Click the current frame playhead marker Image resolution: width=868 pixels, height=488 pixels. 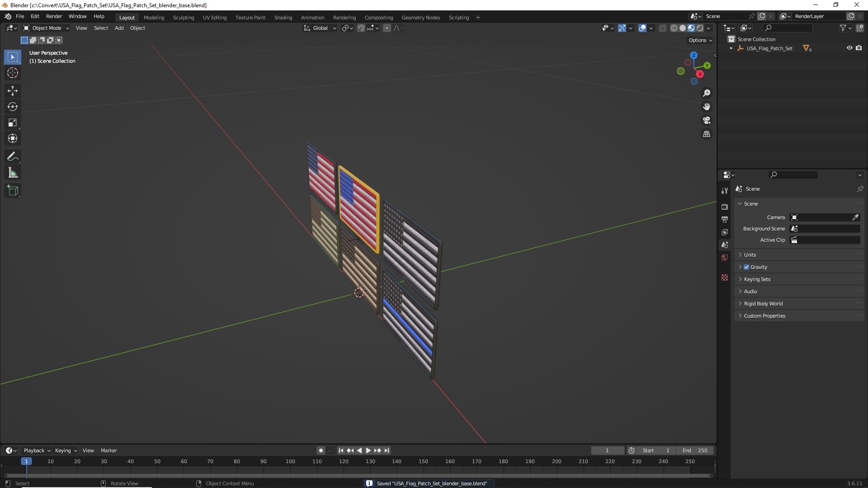(26, 461)
